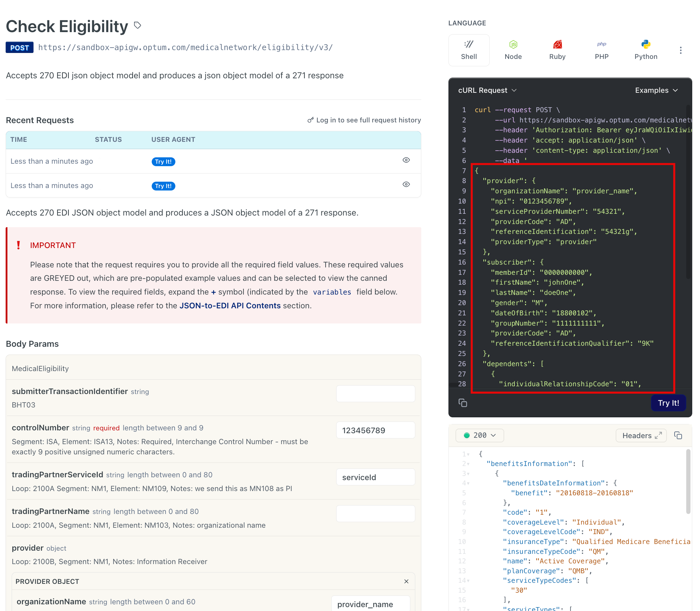
Task: Click Try It! badge in first recent request
Action: tap(163, 162)
